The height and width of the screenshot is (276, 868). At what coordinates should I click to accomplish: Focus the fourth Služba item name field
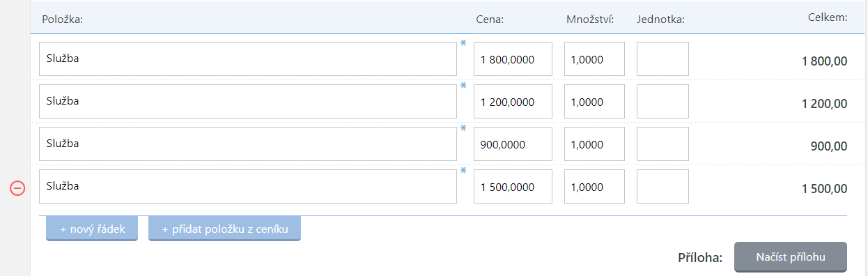click(x=248, y=187)
